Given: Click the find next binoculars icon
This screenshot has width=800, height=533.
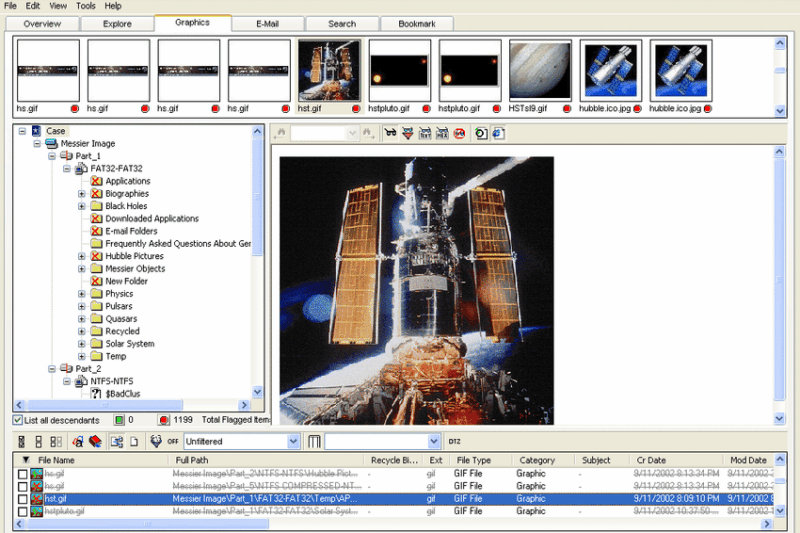Looking at the screenshot, I should coord(367,134).
